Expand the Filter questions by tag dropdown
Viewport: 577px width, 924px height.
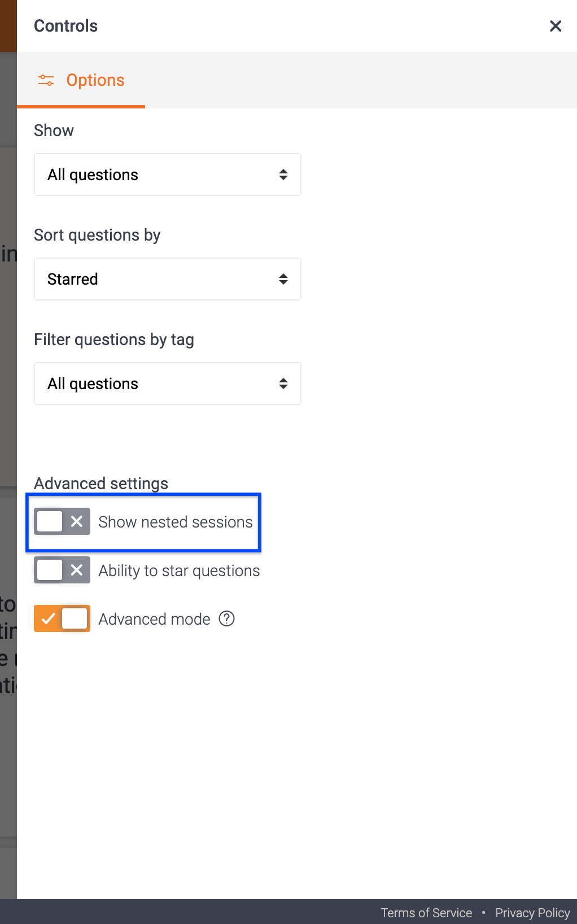pos(168,383)
